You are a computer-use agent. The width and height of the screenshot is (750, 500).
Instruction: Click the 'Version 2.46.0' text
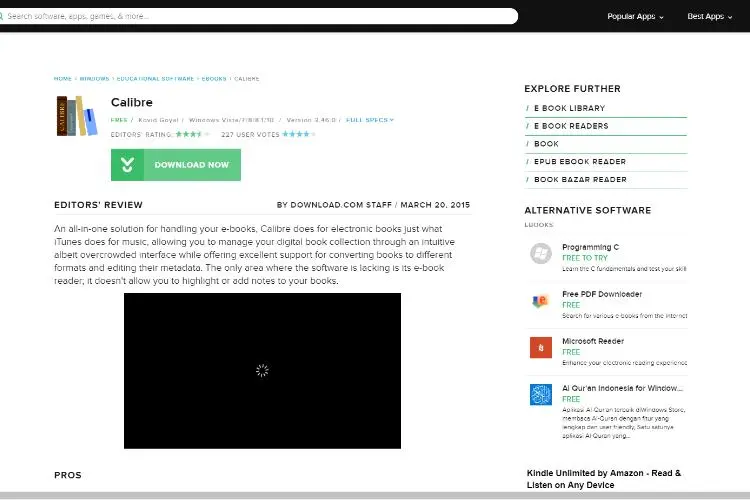click(311, 120)
